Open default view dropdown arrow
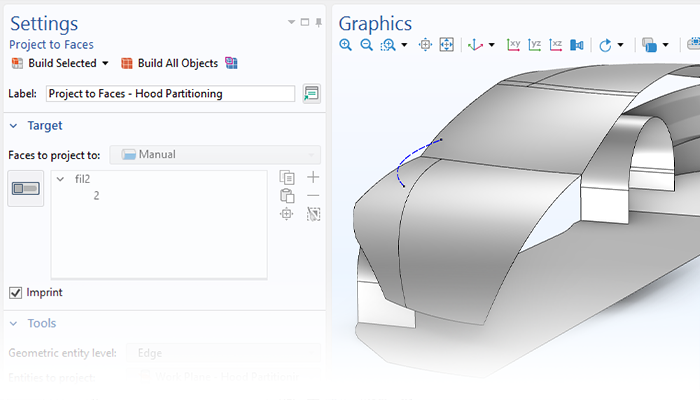Viewport: 700px width, 400px height. coord(492,45)
